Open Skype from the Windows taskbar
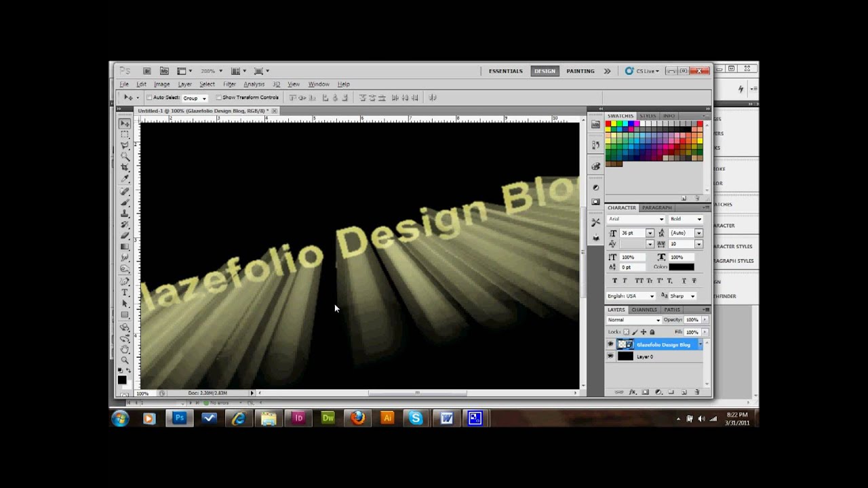Screen dimensions: 868x488 [x=416, y=418]
